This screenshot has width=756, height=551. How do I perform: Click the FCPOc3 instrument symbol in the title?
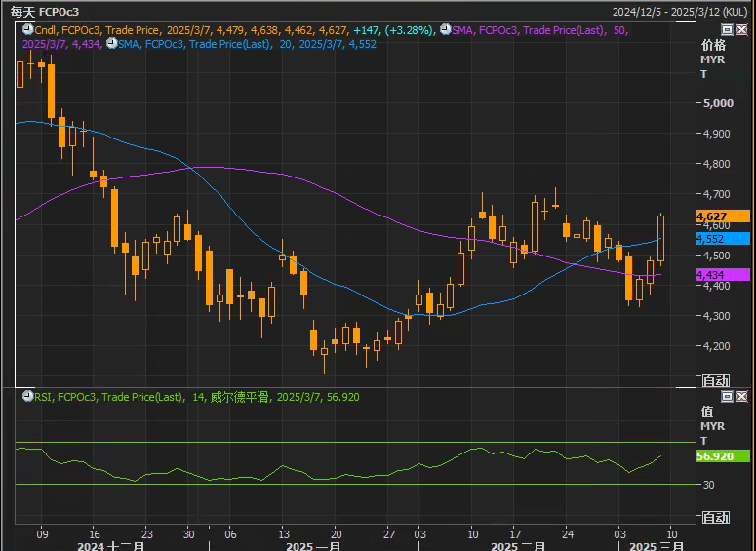point(59,12)
